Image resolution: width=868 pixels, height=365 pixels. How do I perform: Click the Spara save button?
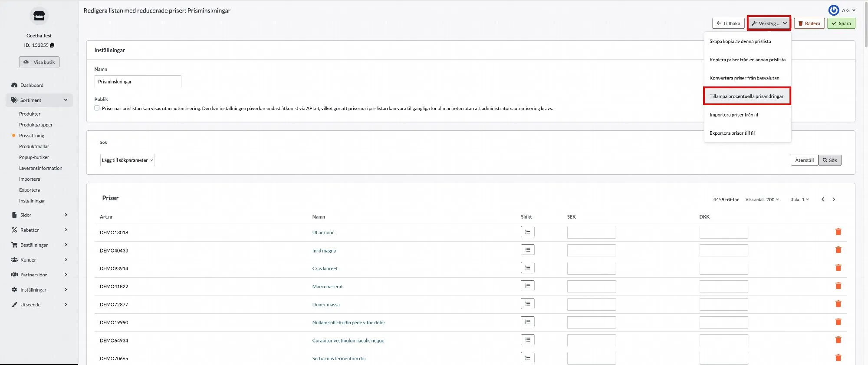841,23
